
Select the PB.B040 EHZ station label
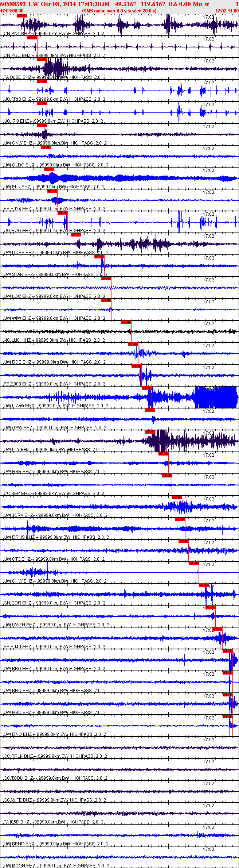coord(17,647)
